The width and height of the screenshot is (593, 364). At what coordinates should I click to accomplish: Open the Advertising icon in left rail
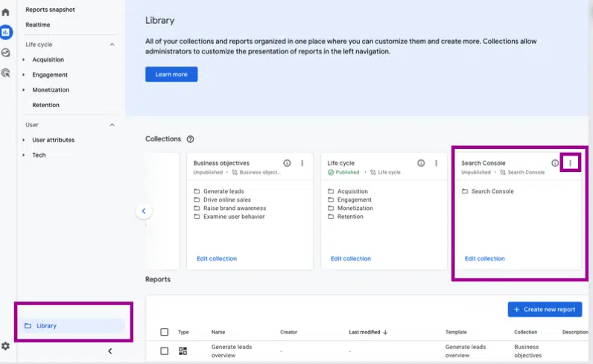pos(5,72)
